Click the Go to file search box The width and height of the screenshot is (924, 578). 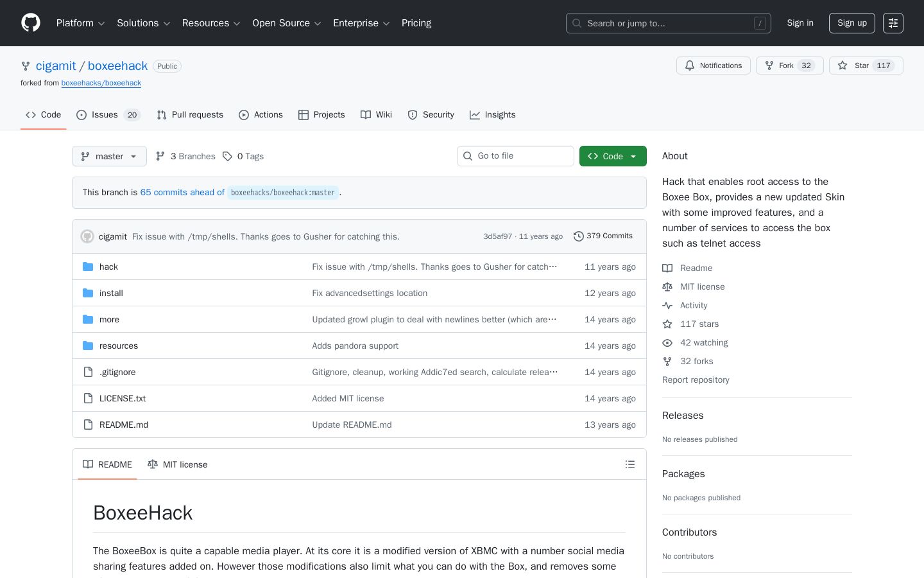(515, 156)
